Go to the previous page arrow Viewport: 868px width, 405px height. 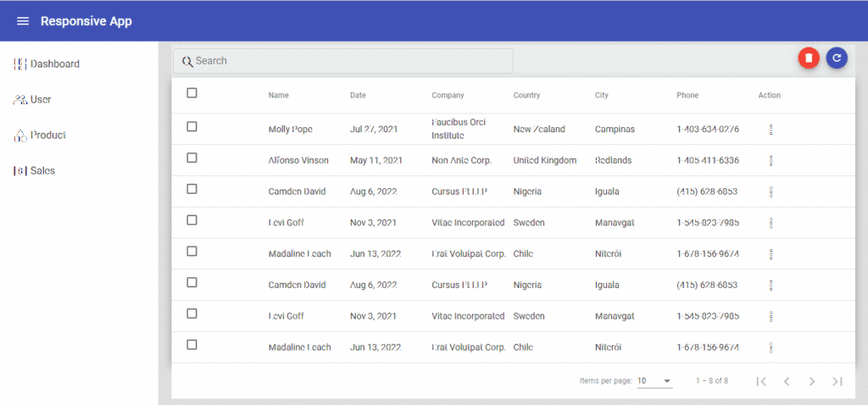787,381
